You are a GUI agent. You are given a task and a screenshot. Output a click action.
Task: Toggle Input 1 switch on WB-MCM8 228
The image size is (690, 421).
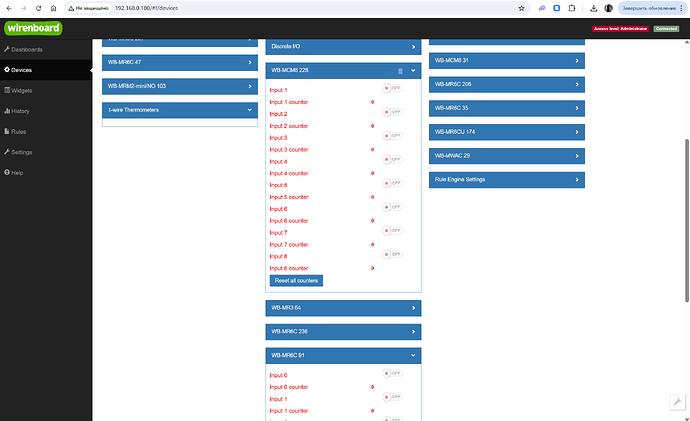[392, 89]
